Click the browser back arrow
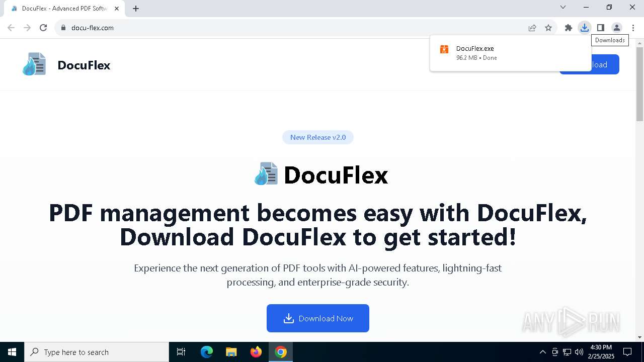The image size is (644, 362). tap(11, 28)
